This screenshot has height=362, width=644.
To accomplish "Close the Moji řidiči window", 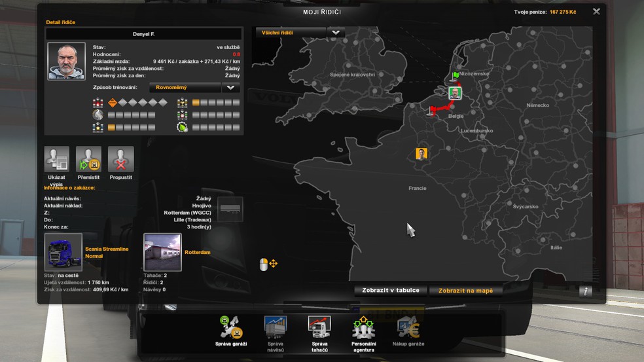I will tap(596, 12).
